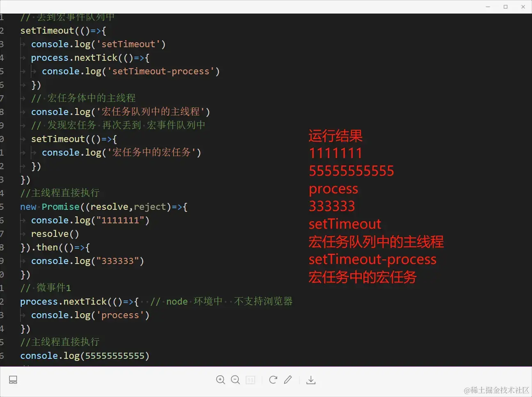The image size is (532, 397).
Task: Minimize the image viewer window
Action: [x=488, y=7]
